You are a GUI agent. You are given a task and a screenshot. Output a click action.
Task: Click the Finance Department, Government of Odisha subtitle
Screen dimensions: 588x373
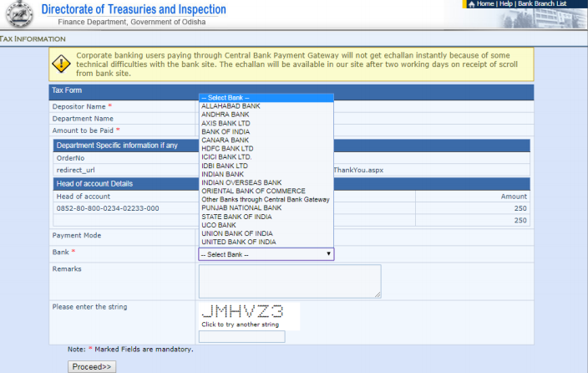click(x=132, y=22)
